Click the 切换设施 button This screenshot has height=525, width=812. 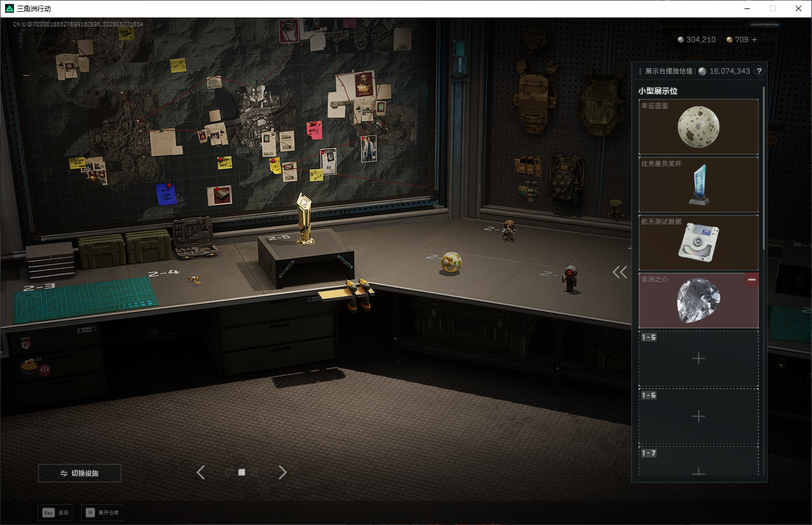click(x=79, y=473)
